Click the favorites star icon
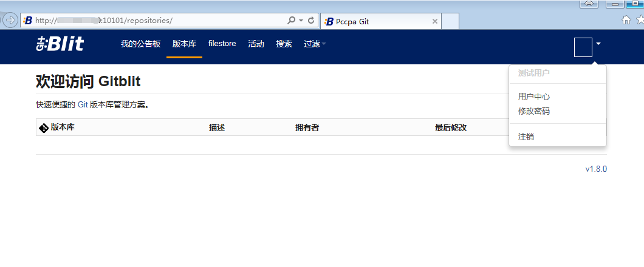644x267 pixels. (640, 19)
